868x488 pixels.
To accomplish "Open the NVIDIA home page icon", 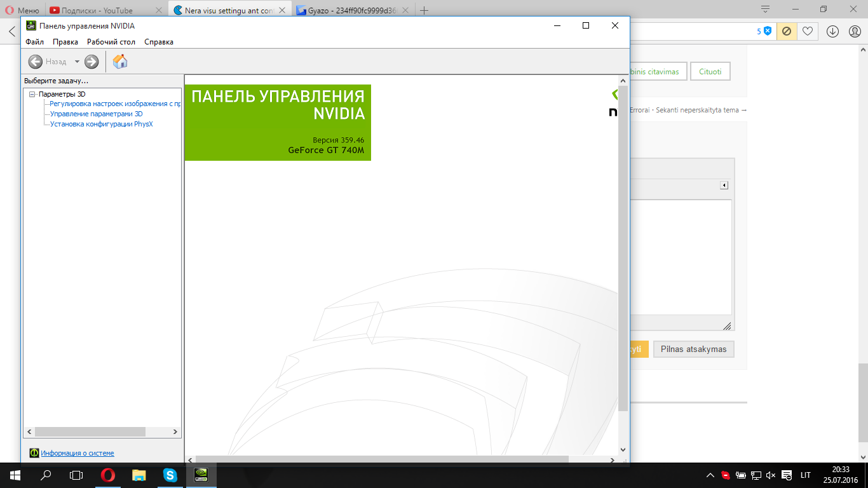I will [x=120, y=61].
